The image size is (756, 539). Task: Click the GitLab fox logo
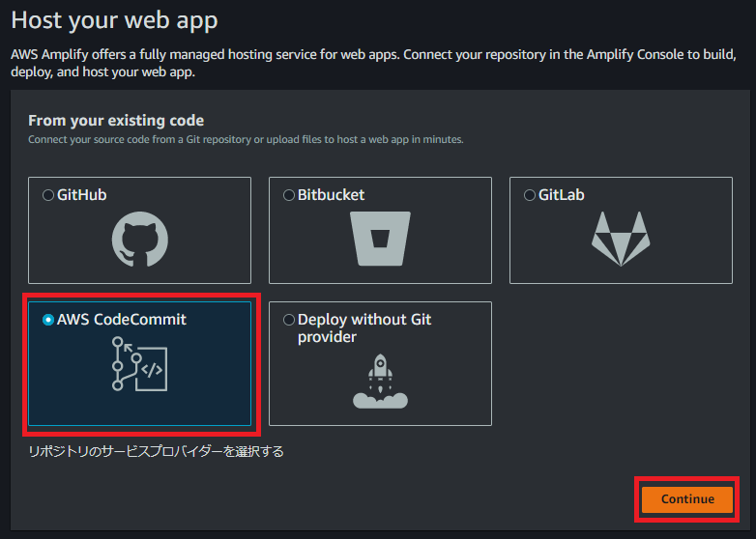pos(621,239)
